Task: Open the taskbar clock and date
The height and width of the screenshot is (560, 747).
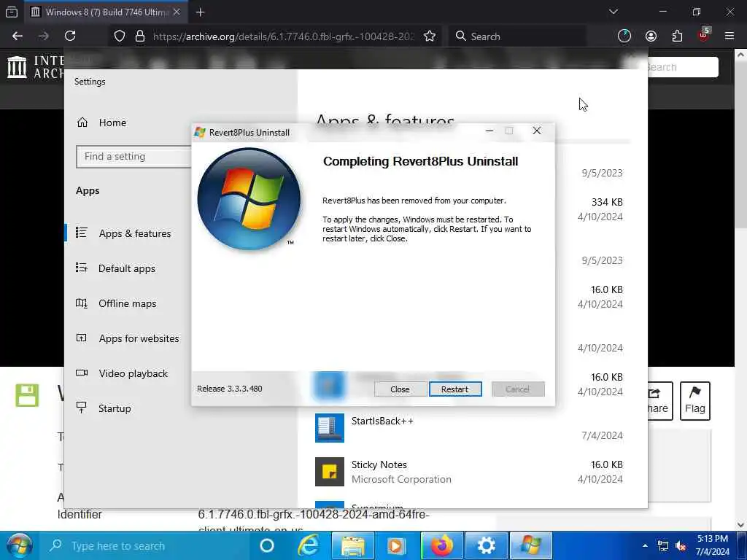Action: coord(712,545)
